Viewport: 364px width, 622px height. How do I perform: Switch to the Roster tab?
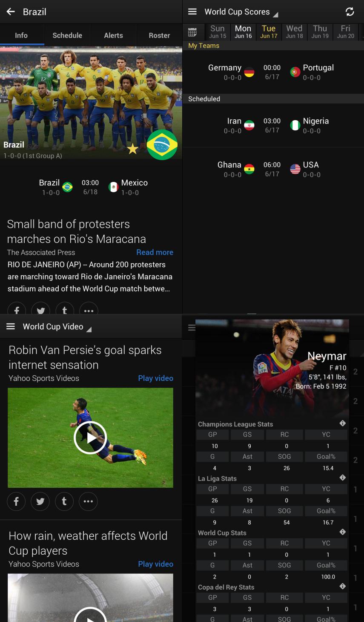[159, 35]
